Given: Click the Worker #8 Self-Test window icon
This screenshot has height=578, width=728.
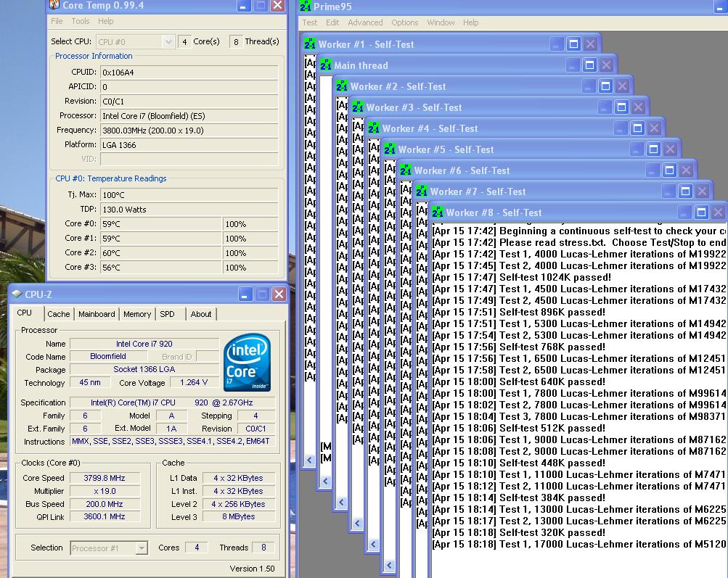Looking at the screenshot, I should [438, 212].
